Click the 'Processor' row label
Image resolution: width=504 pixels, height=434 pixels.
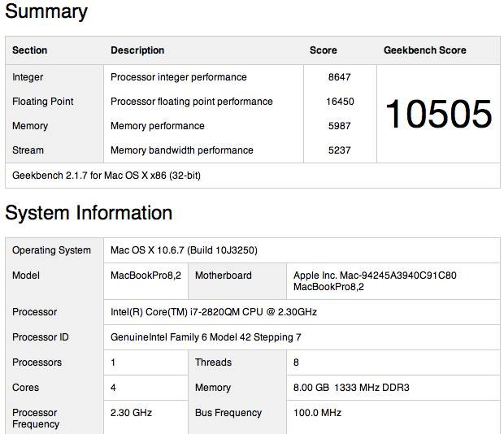pos(34,312)
